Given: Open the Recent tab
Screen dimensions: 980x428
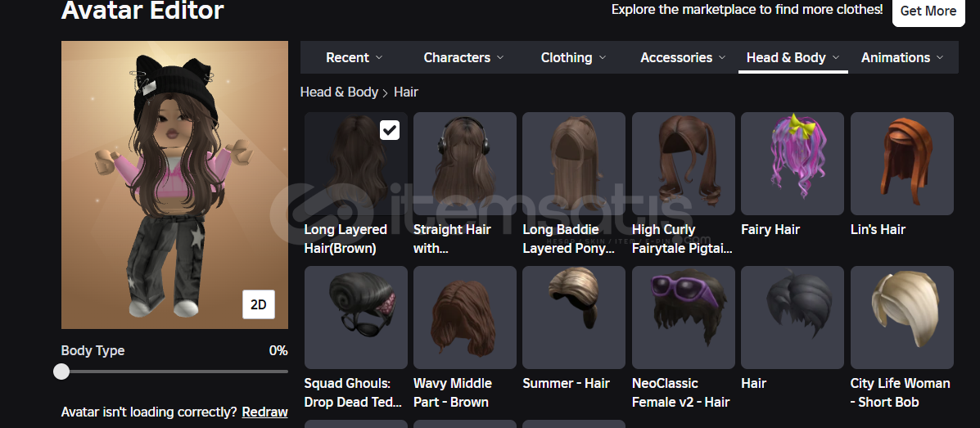Looking at the screenshot, I should [x=354, y=57].
